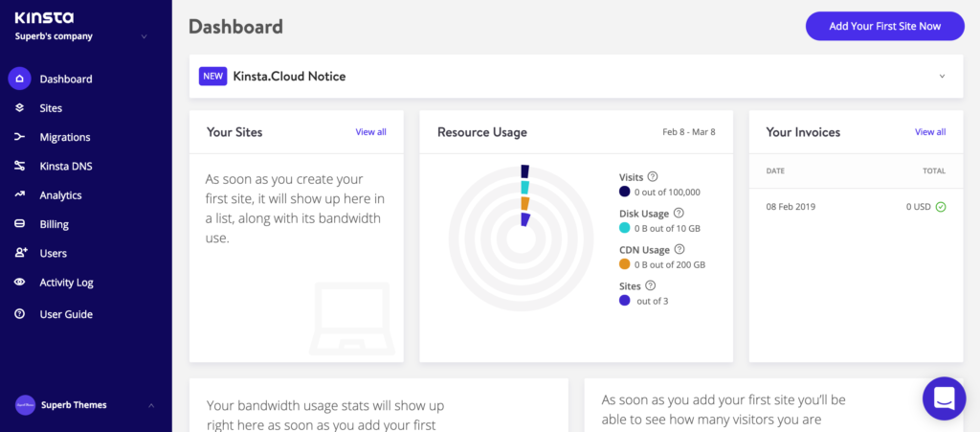
Task: Open Dashboard in the sidebar
Action: 66,80
